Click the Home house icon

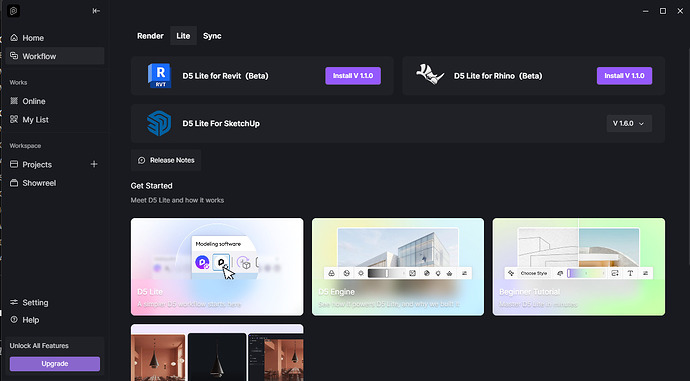click(x=14, y=38)
